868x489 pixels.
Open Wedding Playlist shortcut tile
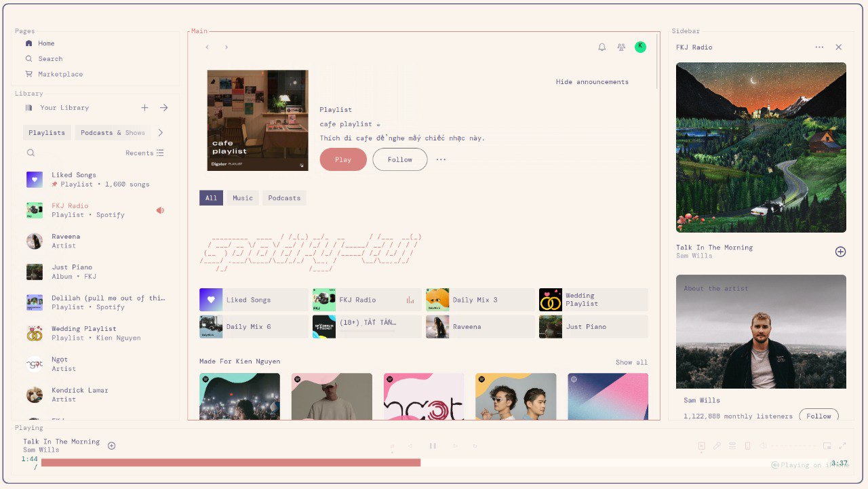tap(593, 300)
